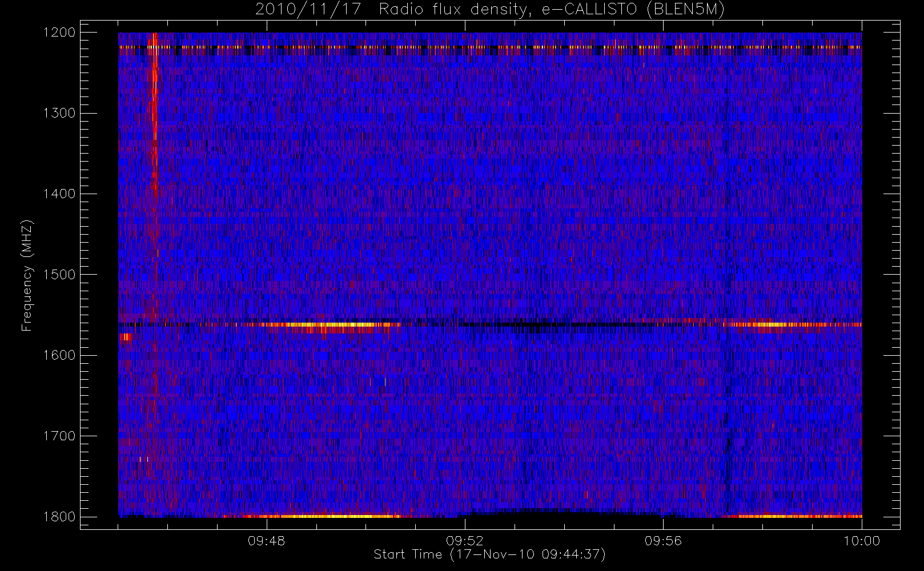
Task: Select the 'Frequency (MHZ)' y-axis label
Action: click(x=26, y=275)
